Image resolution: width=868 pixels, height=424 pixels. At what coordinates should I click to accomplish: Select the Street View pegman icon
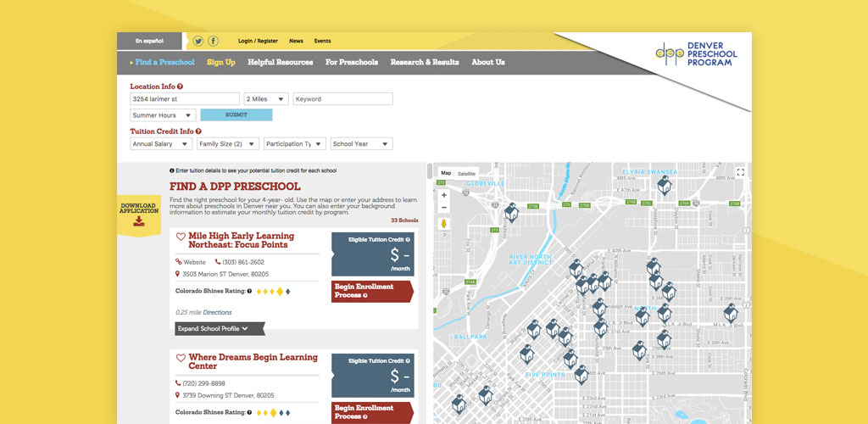click(443, 224)
